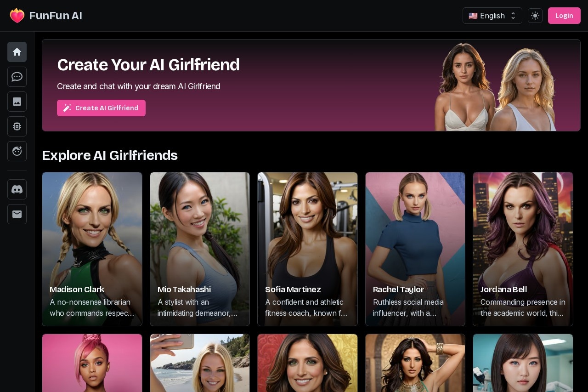Toggle the light/dark theme sun button

(x=535, y=16)
